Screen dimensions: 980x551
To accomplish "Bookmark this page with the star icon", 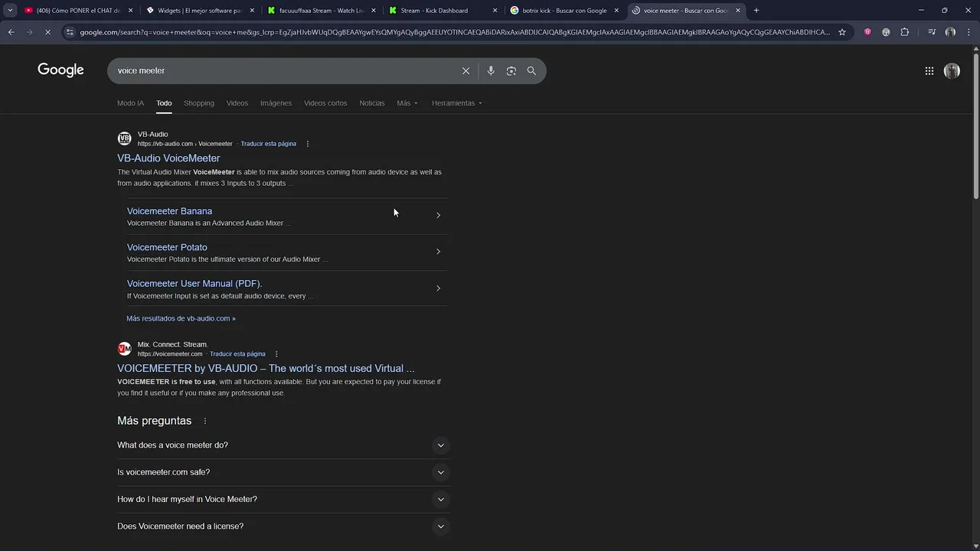I will 842,32.
